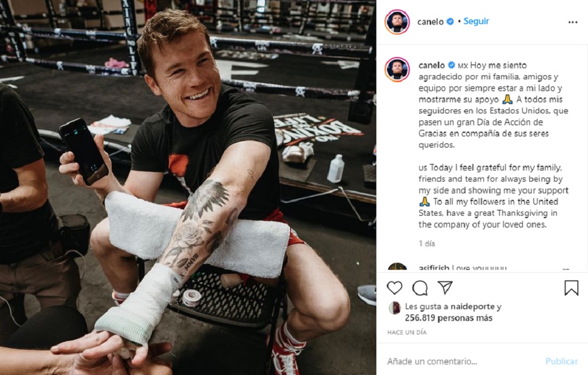
Task: Share the post via paper plane icon
Action: pyautogui.click(x=445, y=287)
